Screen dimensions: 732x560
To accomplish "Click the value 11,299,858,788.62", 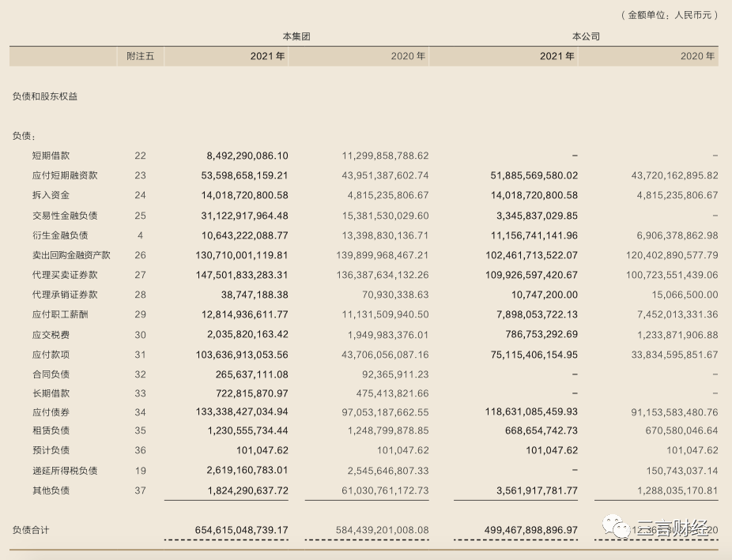I will 385,156.
